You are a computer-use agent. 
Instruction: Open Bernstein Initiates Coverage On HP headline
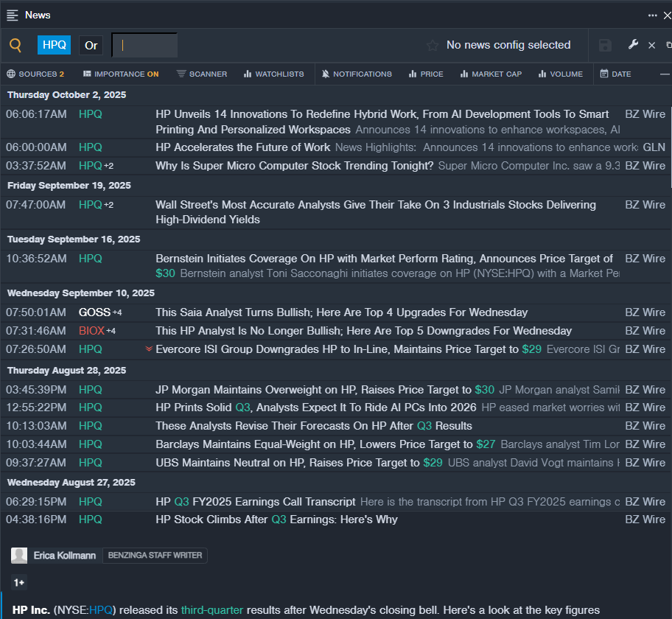click(384, 259)
